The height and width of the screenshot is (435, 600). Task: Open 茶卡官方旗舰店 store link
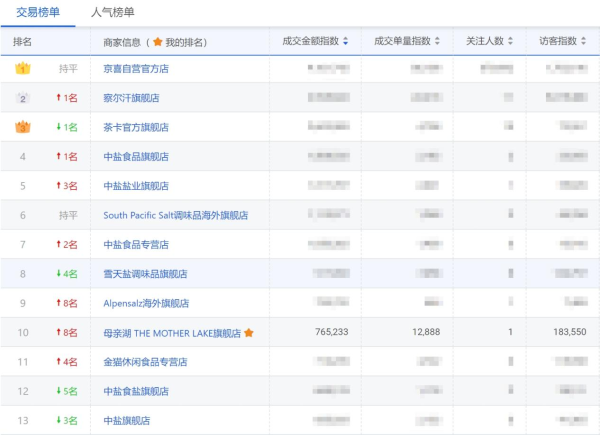(x=136, y=127)
